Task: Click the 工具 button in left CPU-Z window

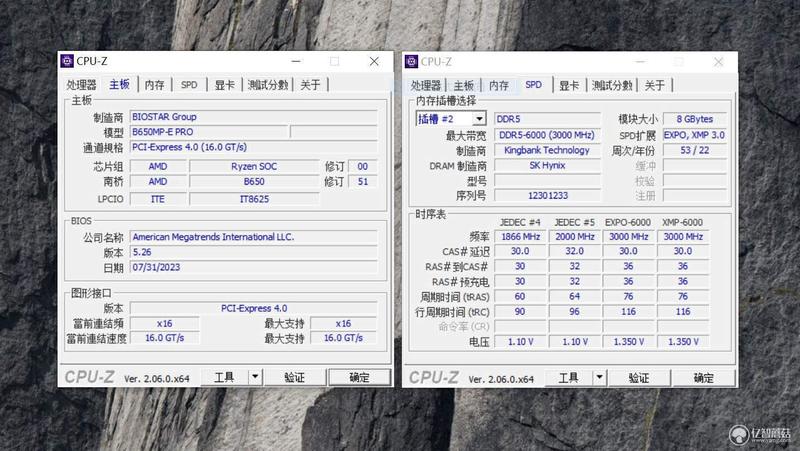Action: [x=224, y=377]
